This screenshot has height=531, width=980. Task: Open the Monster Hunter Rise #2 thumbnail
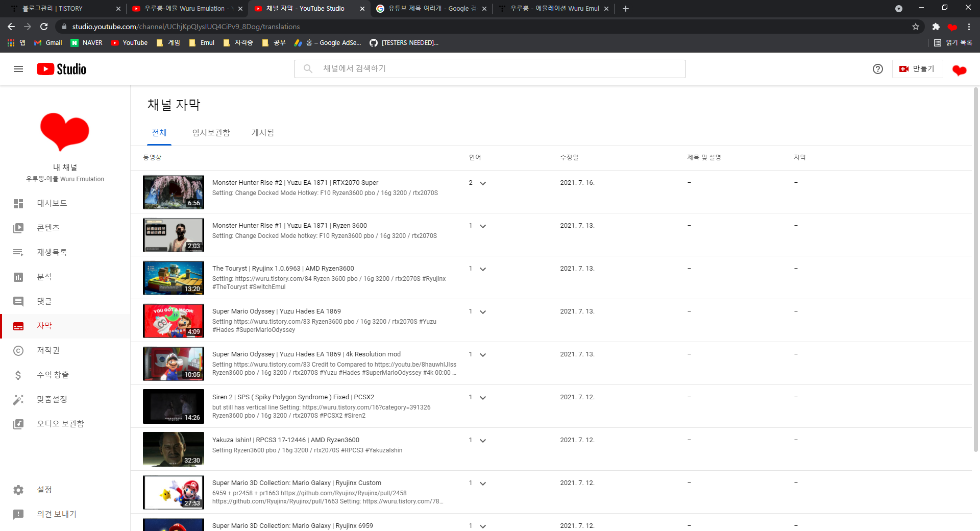click(x=174, y=192)
